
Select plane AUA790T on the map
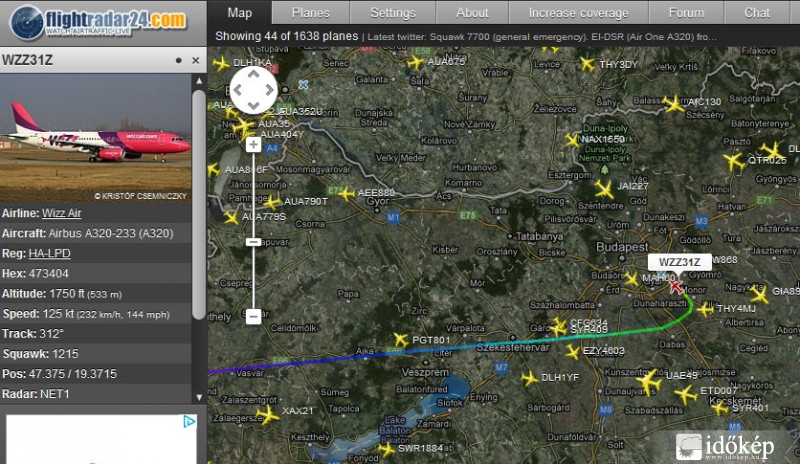271,202
